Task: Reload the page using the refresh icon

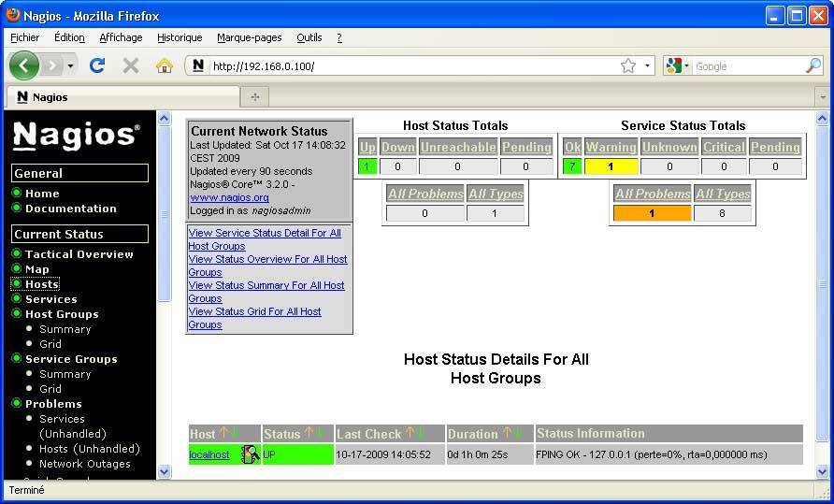Action: pyautogui.click(x=96, y=65)
